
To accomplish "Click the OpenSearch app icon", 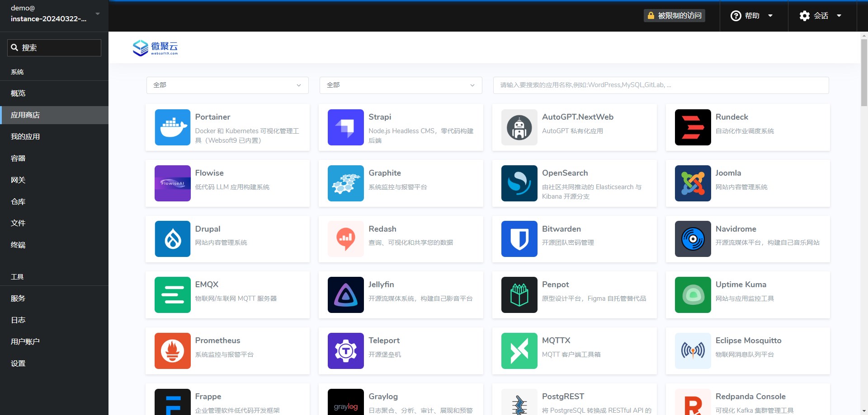I will coord(519,183).
